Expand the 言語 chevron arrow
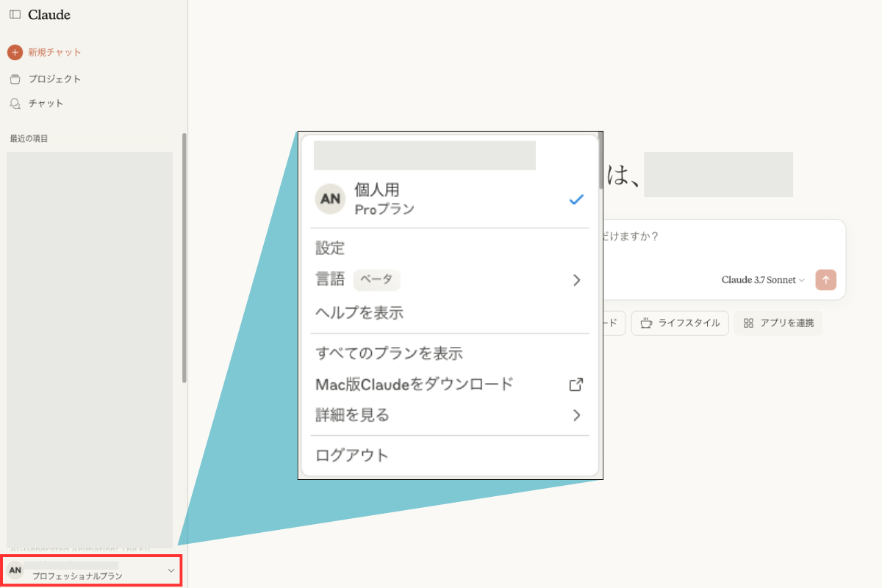Viewport: 882px width, 588px height. (577, 280)
